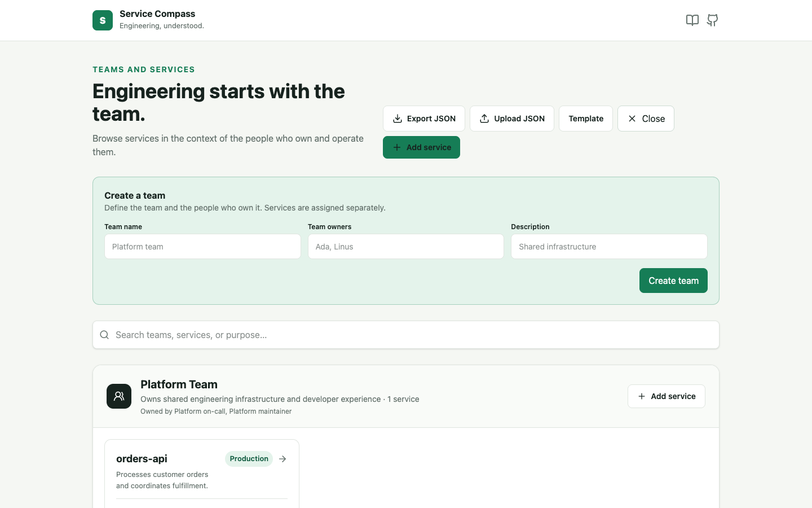Add service to Platform Team
812x508 pixels.
667,396
